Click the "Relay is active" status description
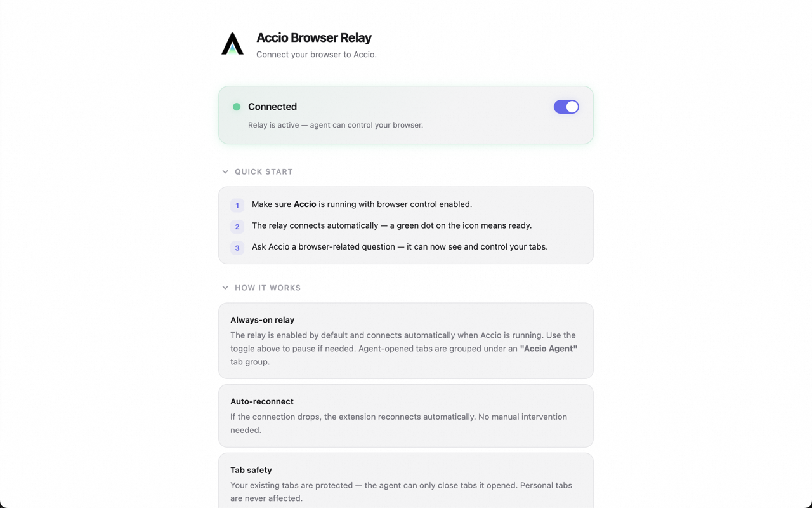This screenshot has height=508, width=812. pos(336,125)
